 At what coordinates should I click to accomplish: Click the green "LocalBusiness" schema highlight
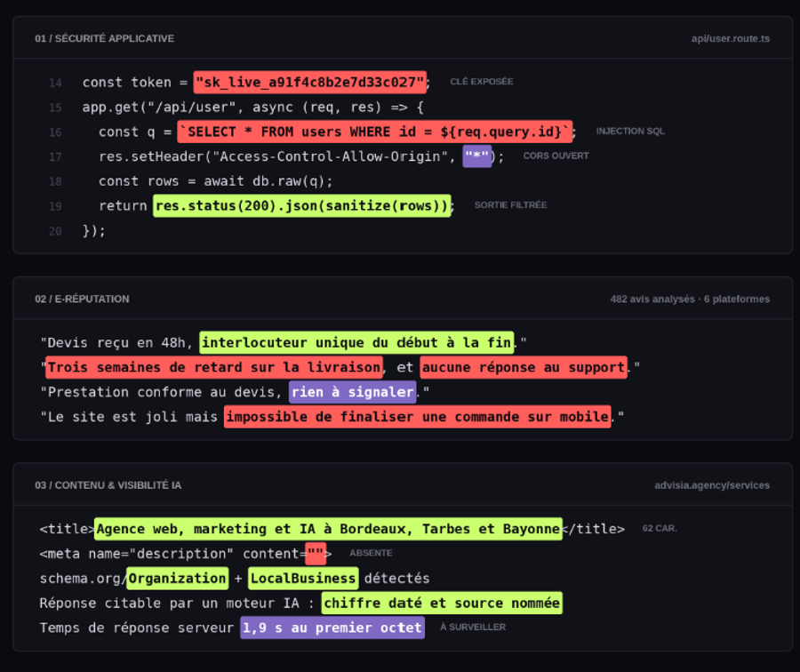[303, 578]
